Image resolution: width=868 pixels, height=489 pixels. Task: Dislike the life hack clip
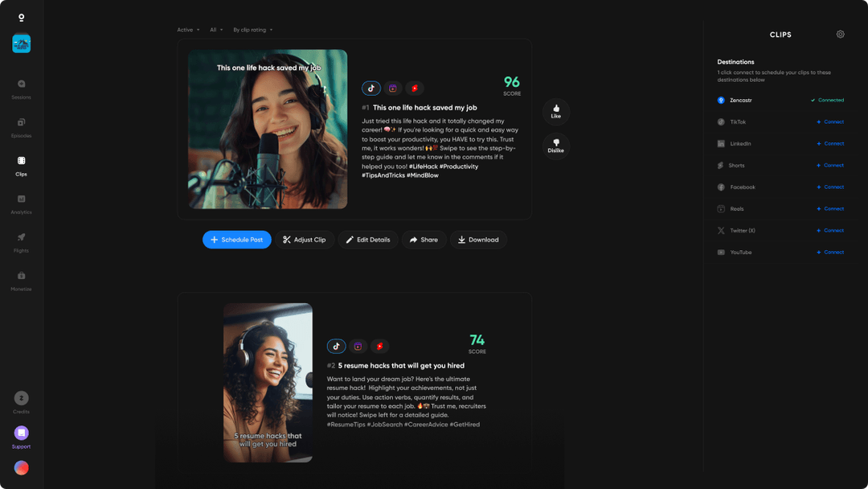(555, 146)
